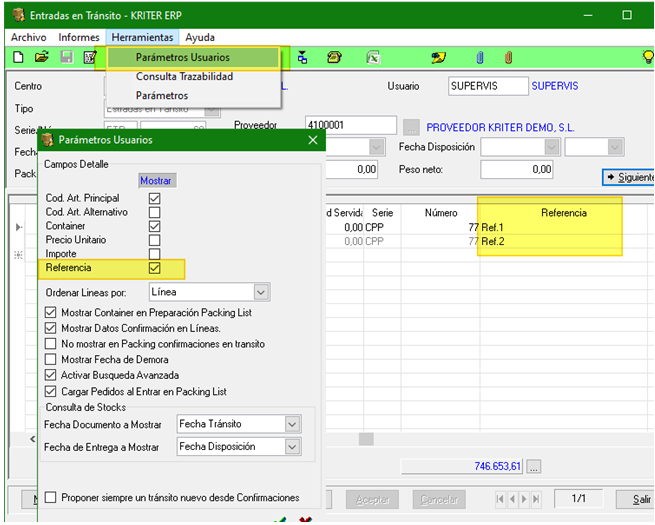Click the next-record navigation arrow
Screen dimensions: 655x525
(524, 499)
